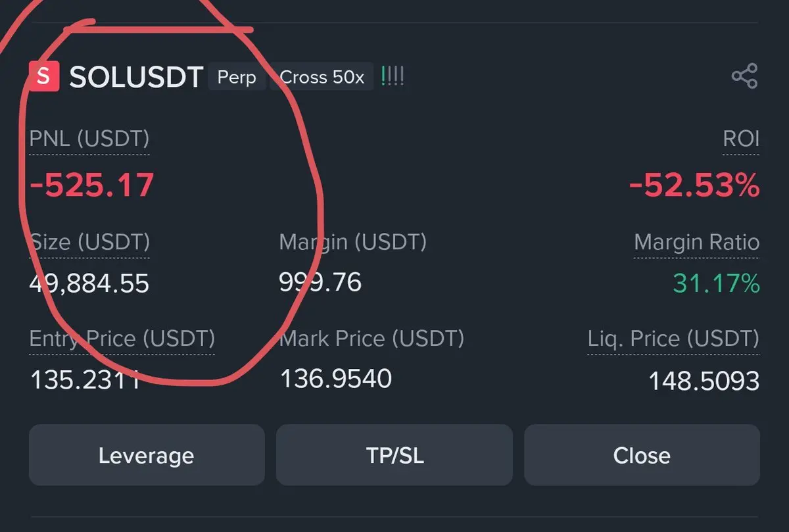
Task: Select the 136.9540 mark price value
Action: pyautogui.click(x=336, y=378)
